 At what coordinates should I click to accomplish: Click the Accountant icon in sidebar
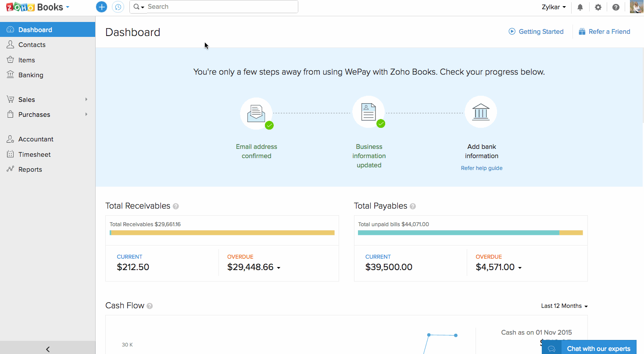[x=11, y=139]
